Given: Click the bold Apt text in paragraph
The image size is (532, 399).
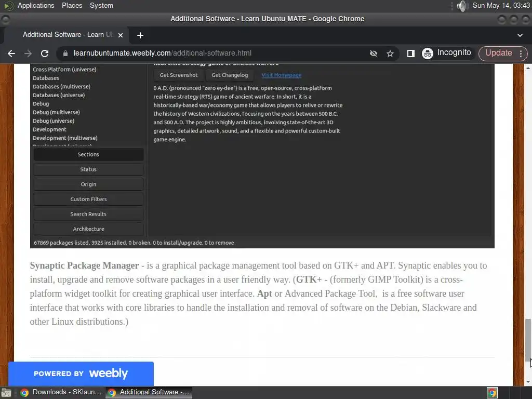Looking at the screenshot, I should coord(264,294).
